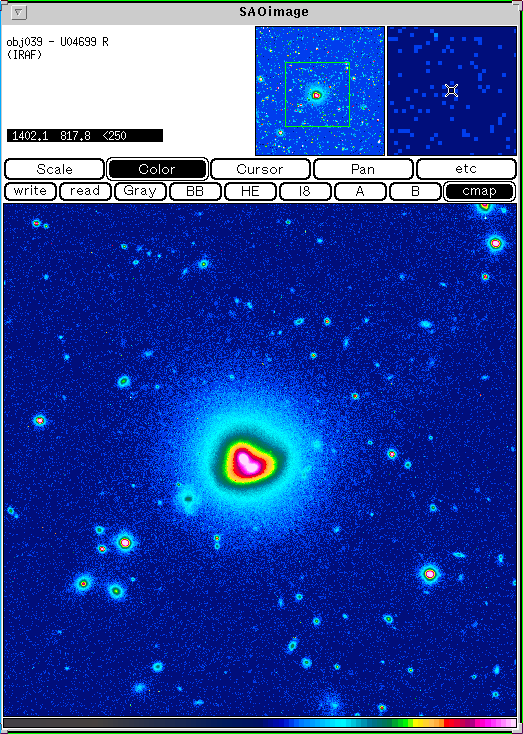Click the green pan box in overview thumbnail
Image resolution: width=523 pixels, height=734 pixels.
tap(317, 95)
